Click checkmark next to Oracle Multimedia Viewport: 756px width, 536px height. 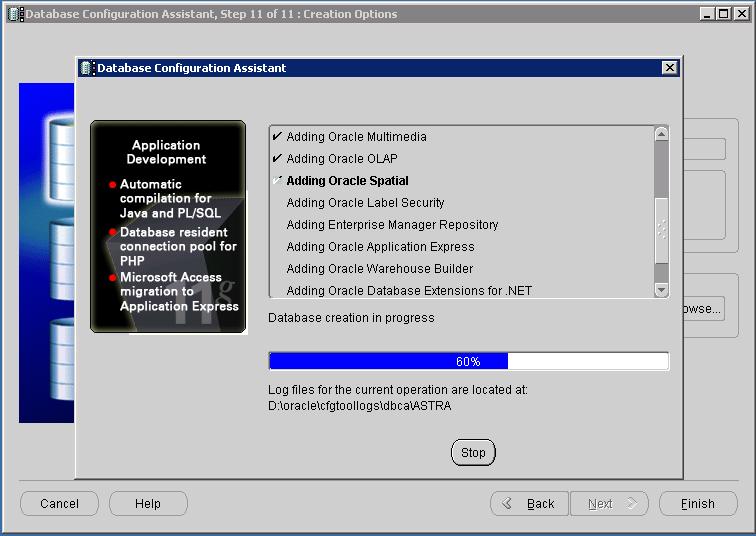[277, 136]
